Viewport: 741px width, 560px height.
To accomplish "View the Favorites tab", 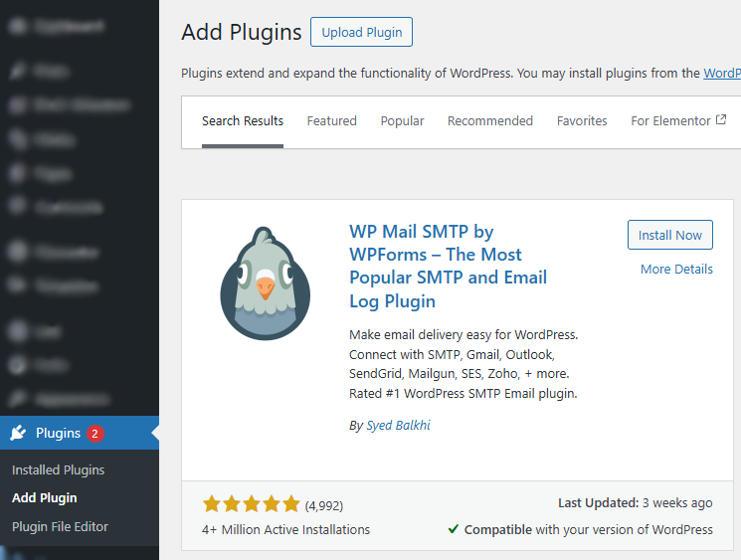I will pos(582,121).
